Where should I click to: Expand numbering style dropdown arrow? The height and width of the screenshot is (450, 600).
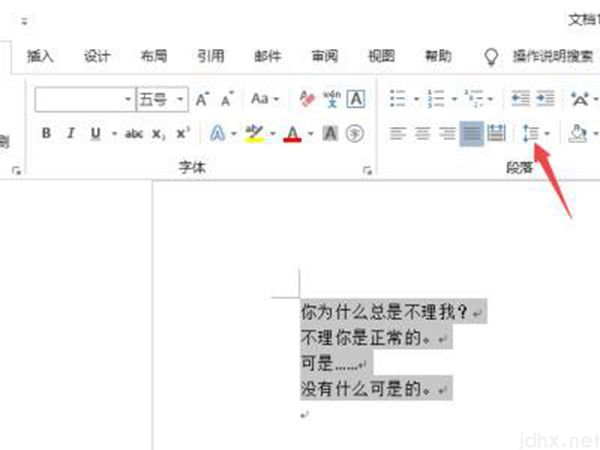[454, 99]
